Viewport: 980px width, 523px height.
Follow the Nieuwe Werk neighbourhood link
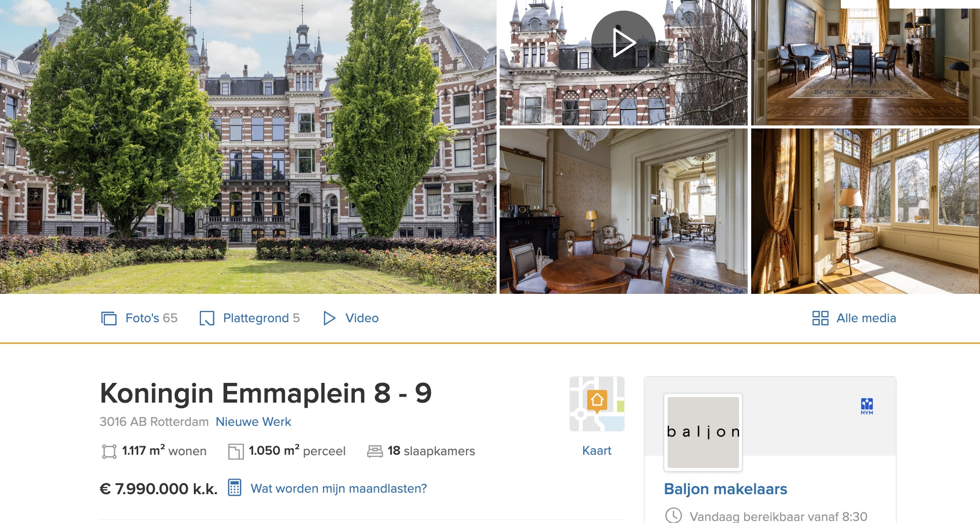point(253,422)
